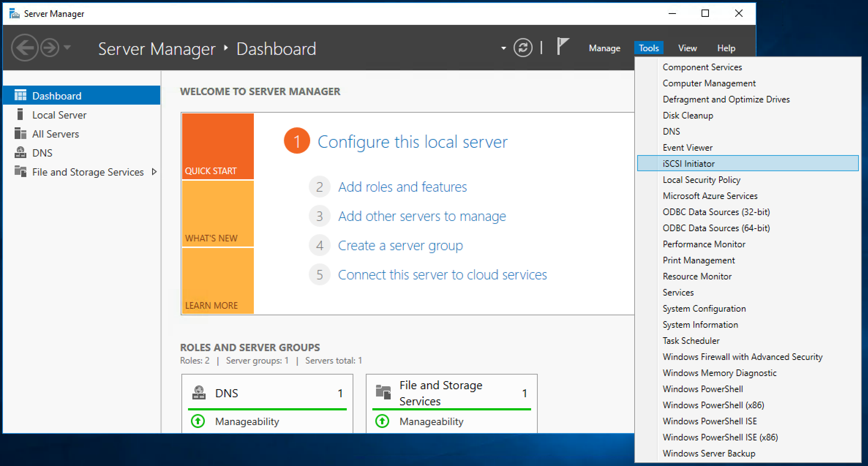868x466 pixels.
Task: Open ODBC Data Sources (64-bit)
Action: 748,228
